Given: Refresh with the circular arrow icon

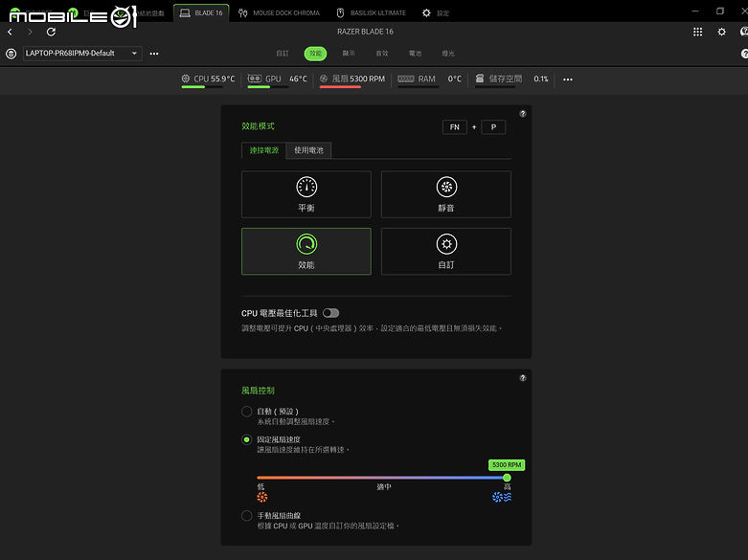Looking at the screenshot, I should (x=51, y=32).
